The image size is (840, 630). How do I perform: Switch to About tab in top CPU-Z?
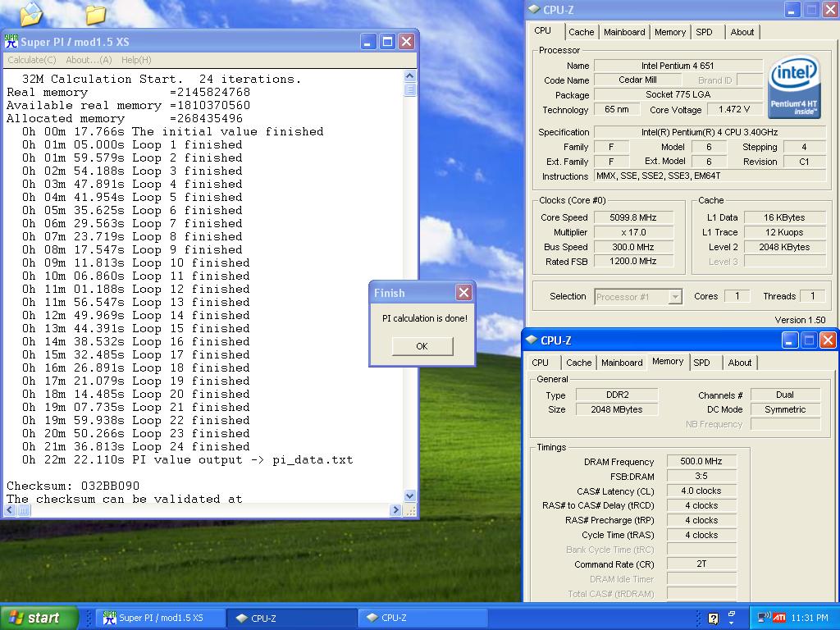coord(742,32)
